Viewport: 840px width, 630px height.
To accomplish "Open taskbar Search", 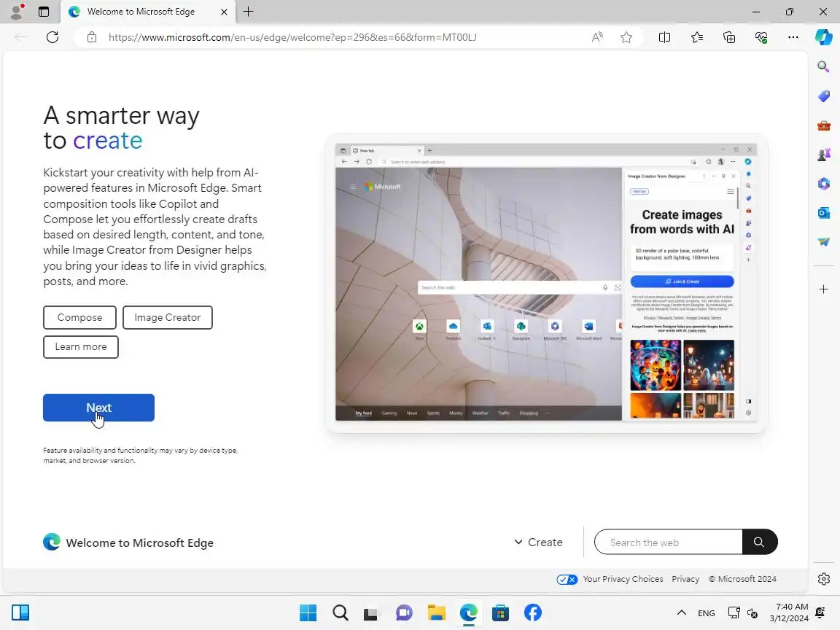I will pos(341,612).
